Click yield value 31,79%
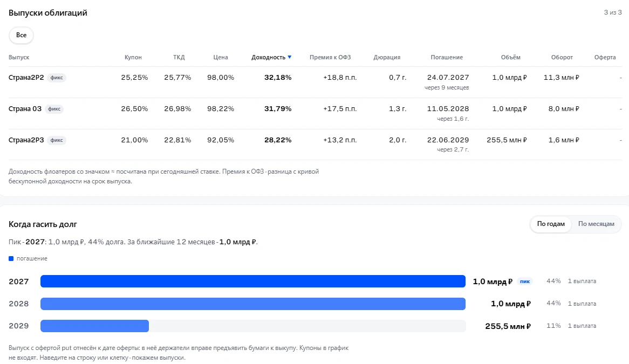 (278, 108)
